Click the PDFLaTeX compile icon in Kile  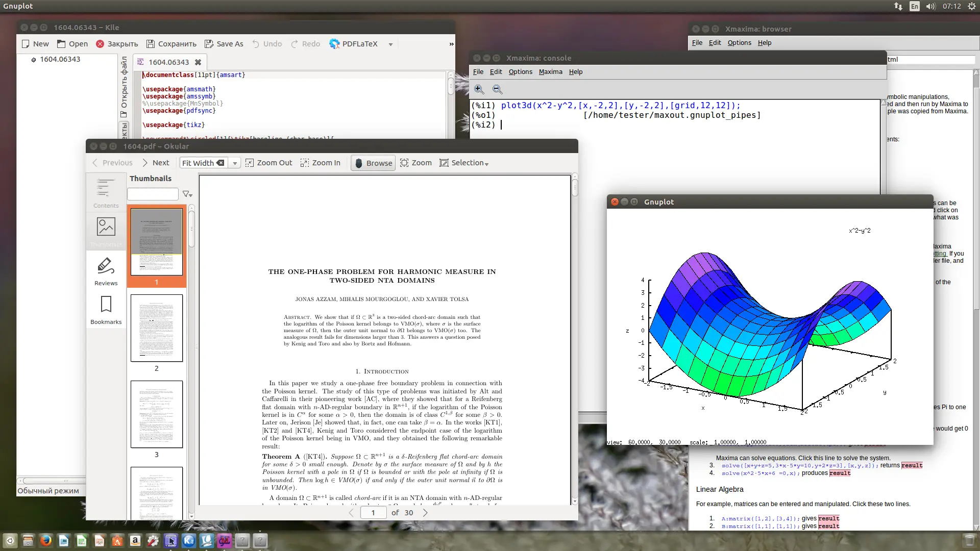pyautogui.click(x=334, y=44)
